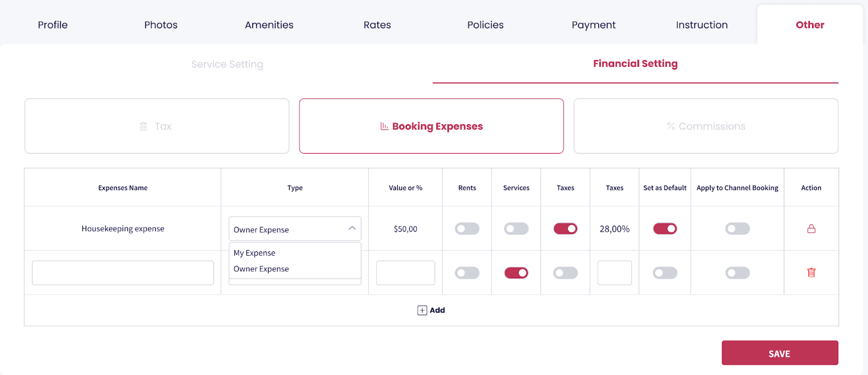Click the bank icon on the Tax card
The width and height of the screenshot is (868, 375).
[x=143, y=126]
